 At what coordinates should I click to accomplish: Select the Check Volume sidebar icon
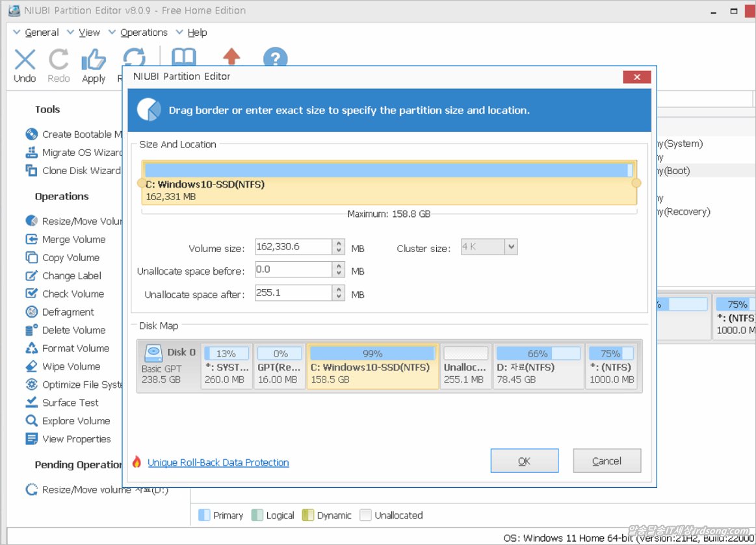[31, 294]
